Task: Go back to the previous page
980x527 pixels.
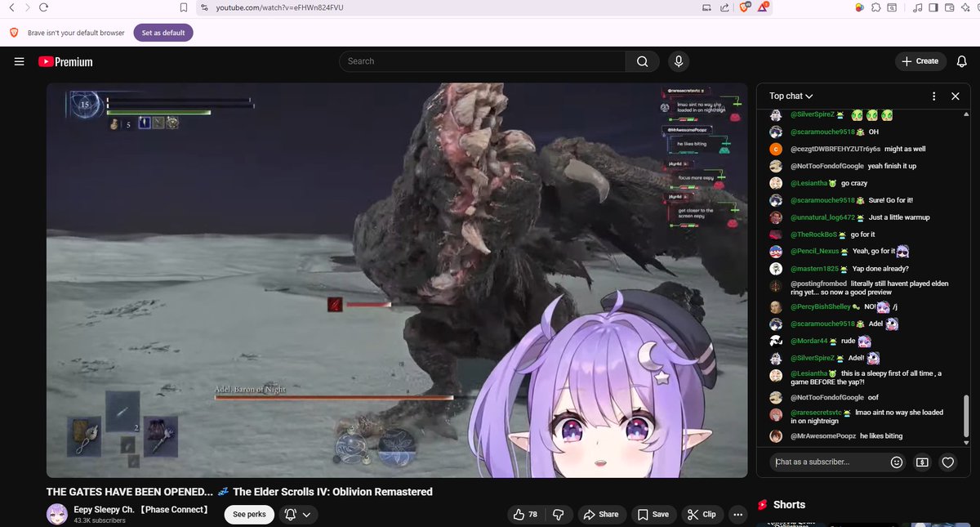Action: tap(11, 7)
